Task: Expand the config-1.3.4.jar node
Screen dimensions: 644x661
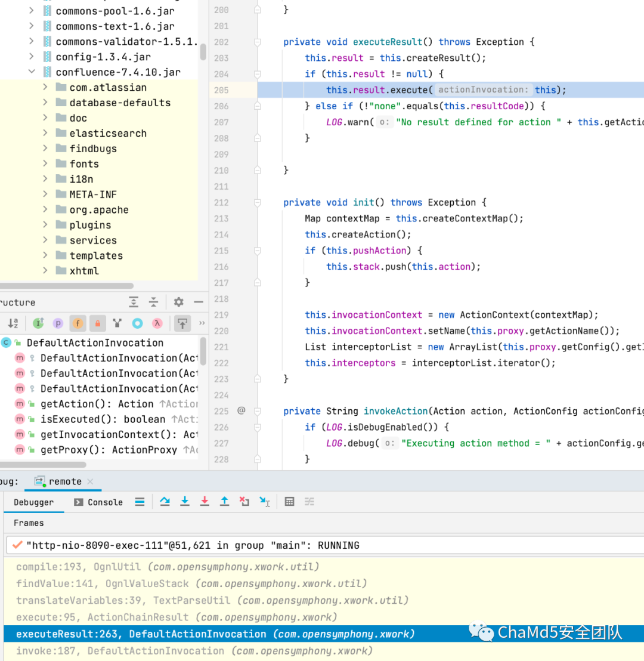Action: coord(32,57)
